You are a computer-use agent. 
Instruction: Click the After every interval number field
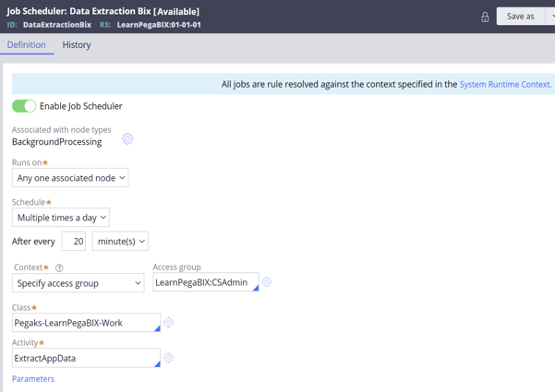click(74, 242)
